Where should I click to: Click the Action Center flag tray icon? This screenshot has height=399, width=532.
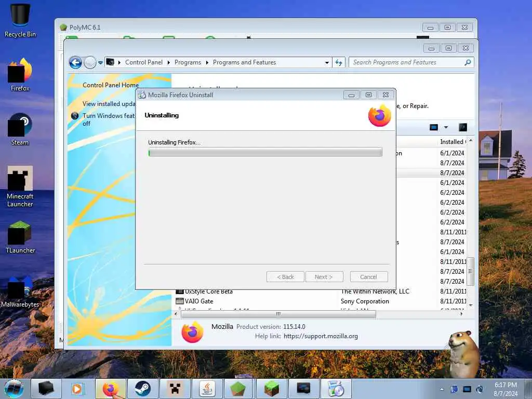[455, 389]
